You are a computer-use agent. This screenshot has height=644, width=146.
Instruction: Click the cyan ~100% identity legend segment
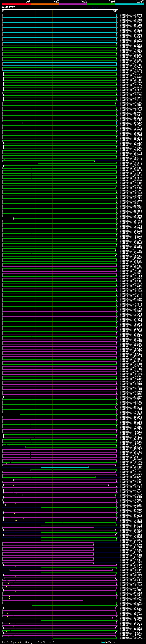coord(130,4)
